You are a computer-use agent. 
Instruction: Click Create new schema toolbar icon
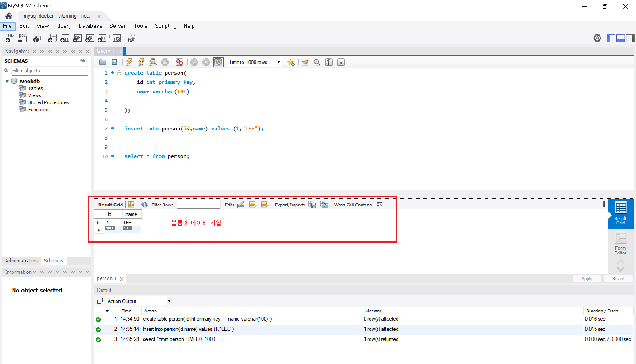pos(52,38)
